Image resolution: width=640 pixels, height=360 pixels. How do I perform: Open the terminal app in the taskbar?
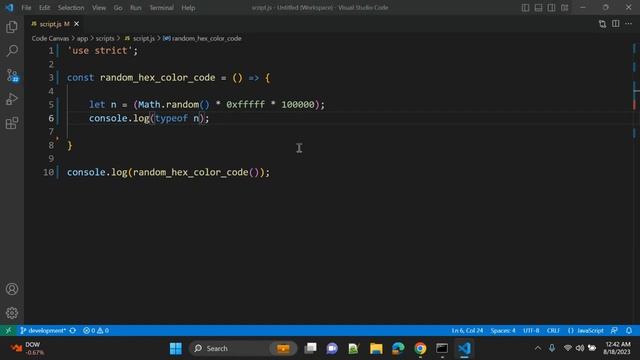[442, 348]
